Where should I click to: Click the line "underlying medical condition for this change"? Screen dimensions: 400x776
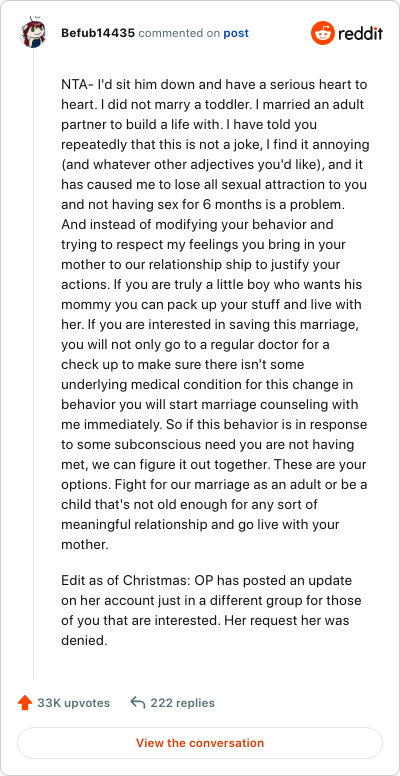[x=206, y=384]
